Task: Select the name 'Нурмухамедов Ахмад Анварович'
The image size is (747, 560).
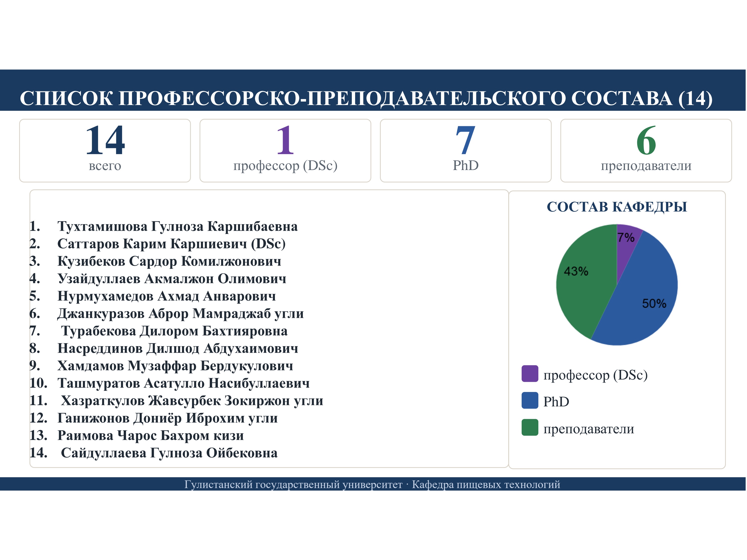Action: (167, 296)
